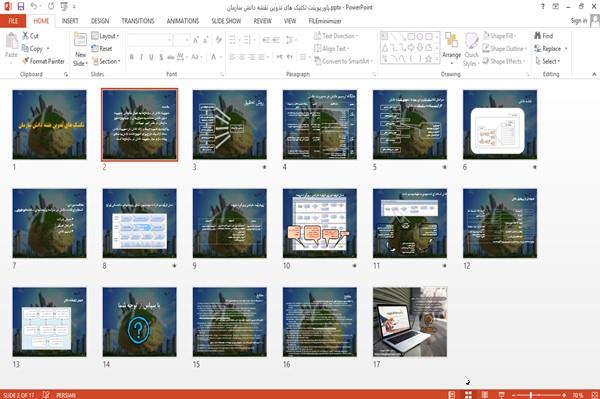
Task: Click the Paste clipboard icon
Action: 11,41
